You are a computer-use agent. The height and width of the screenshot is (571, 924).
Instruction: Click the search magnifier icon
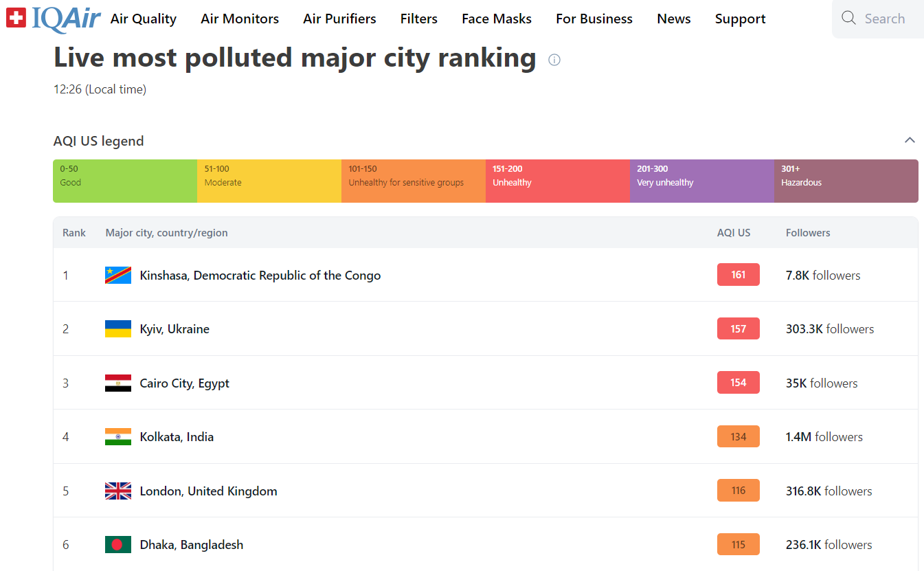[848, 19]
